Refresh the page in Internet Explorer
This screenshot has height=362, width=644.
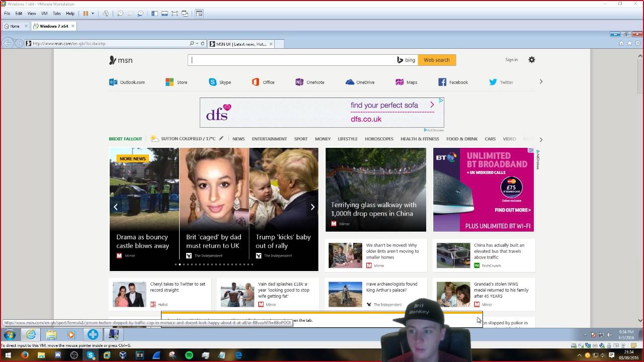(x=203, y=44)
